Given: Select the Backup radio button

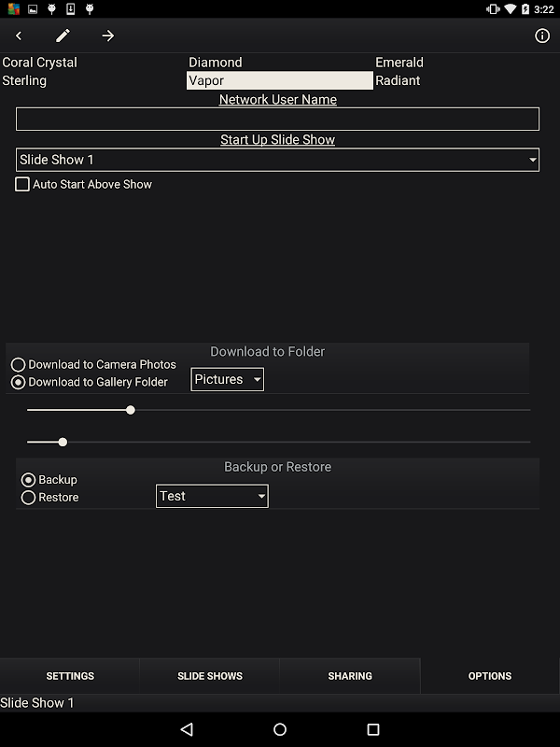Looking at the screenshot, I should click(29, 480).
